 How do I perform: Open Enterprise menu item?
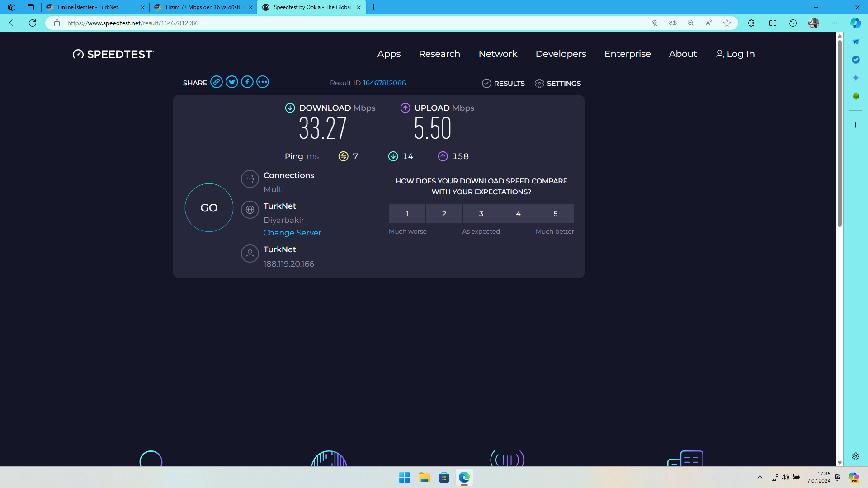click(x=627, y=54)
